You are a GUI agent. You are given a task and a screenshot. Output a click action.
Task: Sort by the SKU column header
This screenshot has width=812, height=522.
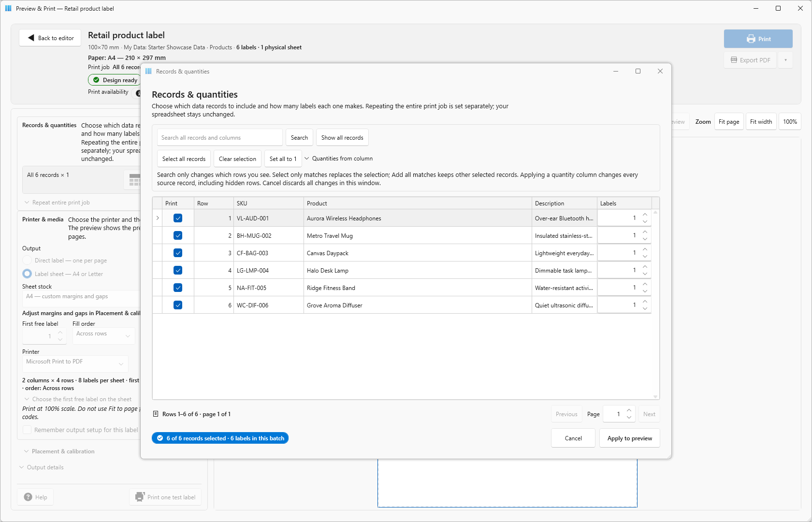coord(269,203)
